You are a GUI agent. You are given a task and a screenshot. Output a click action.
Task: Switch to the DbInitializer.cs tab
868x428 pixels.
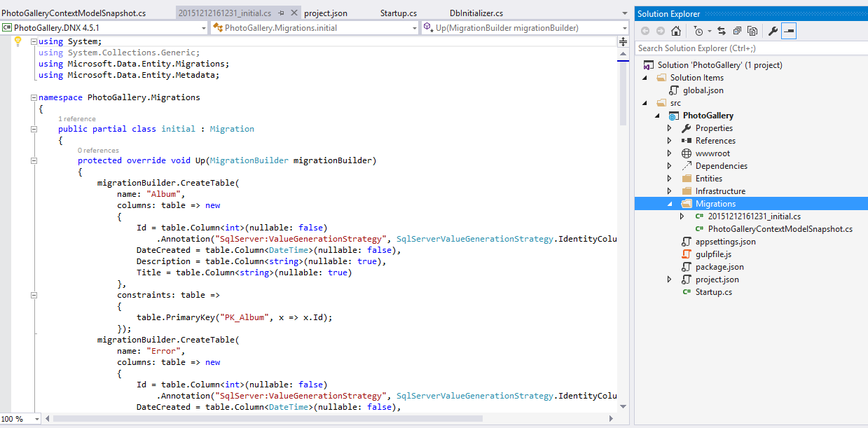click(x=476, y=13)
